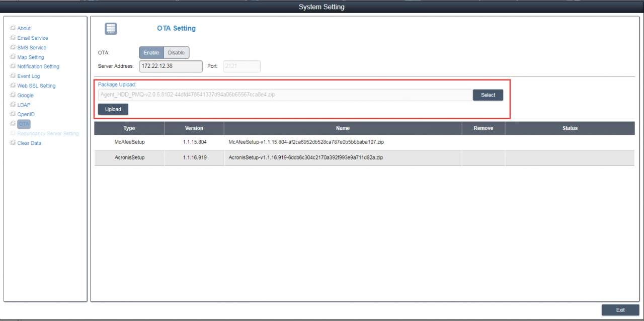Click the gear icon beside About

[13, 28]
